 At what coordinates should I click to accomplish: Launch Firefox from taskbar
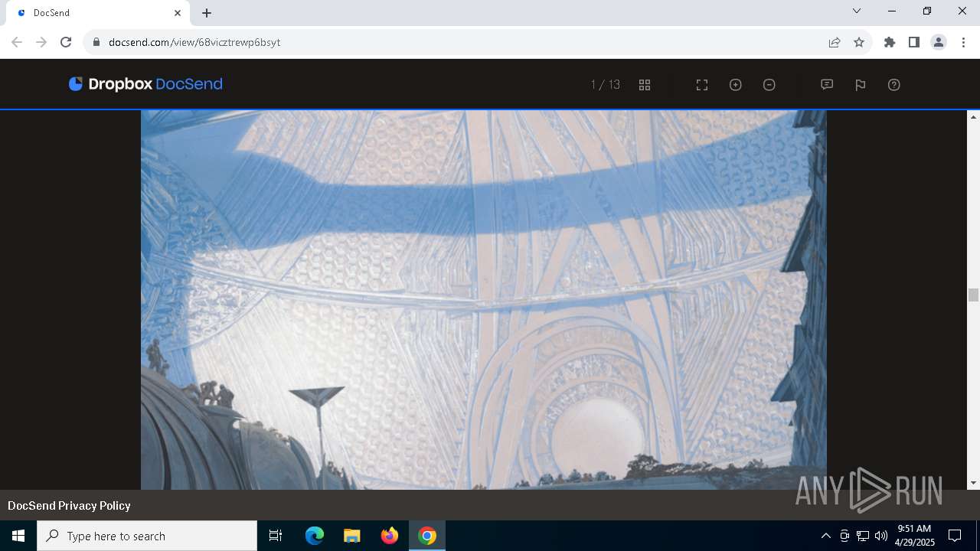390,536
